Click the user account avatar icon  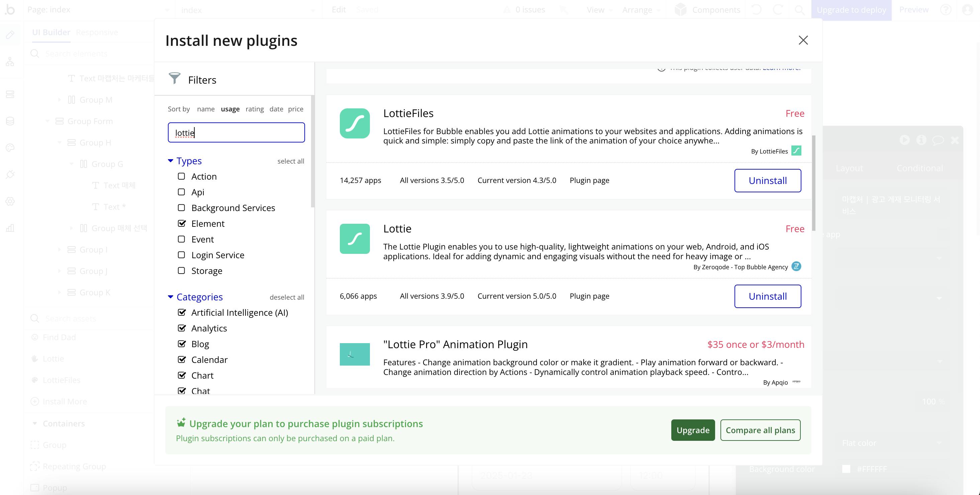point(967,9)
